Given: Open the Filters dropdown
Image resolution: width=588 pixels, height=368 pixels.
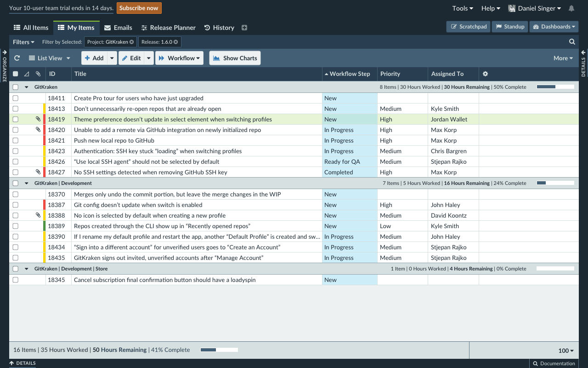Looking at the screenshot, I should click(23, 42).
